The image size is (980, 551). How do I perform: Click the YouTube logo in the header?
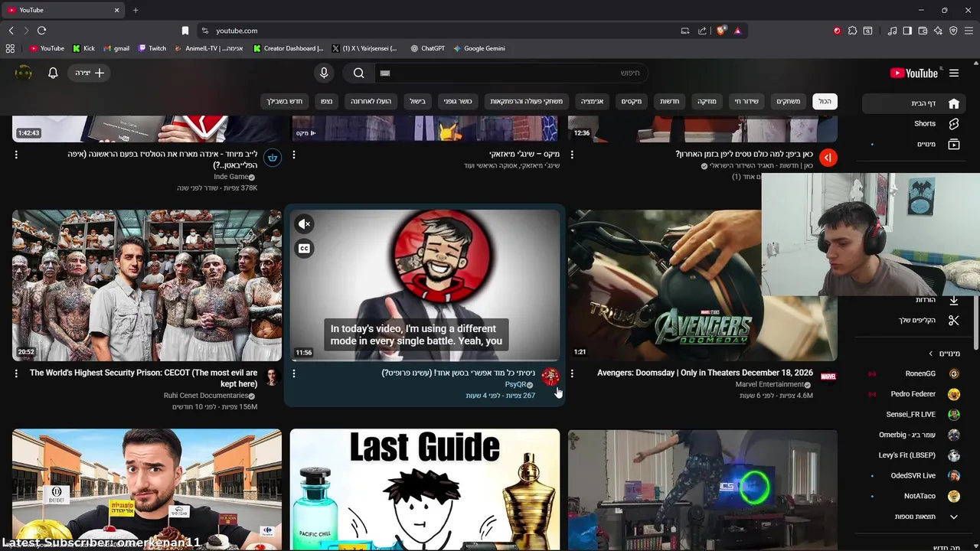[914, 73]
